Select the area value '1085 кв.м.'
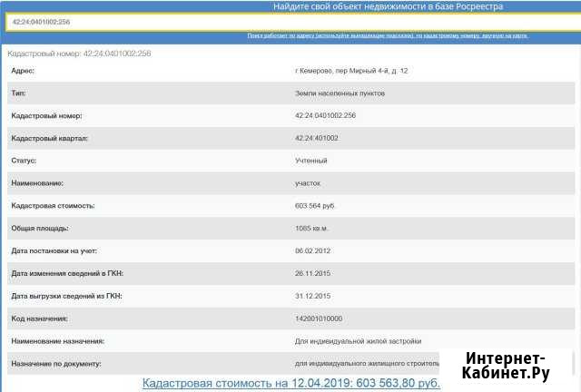This screenshot has height=392, width=581. 312,229
